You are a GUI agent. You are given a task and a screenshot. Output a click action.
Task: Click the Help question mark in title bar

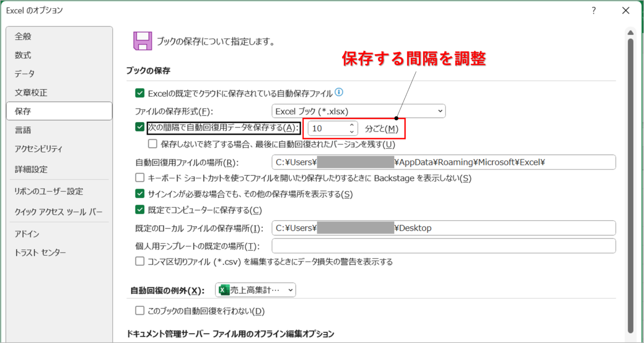coord(594,10)
